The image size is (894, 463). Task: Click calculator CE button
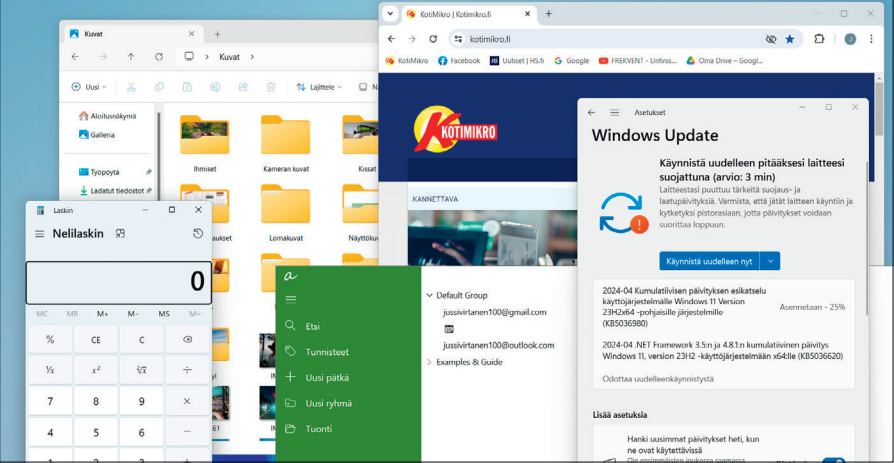pos(96,340)
